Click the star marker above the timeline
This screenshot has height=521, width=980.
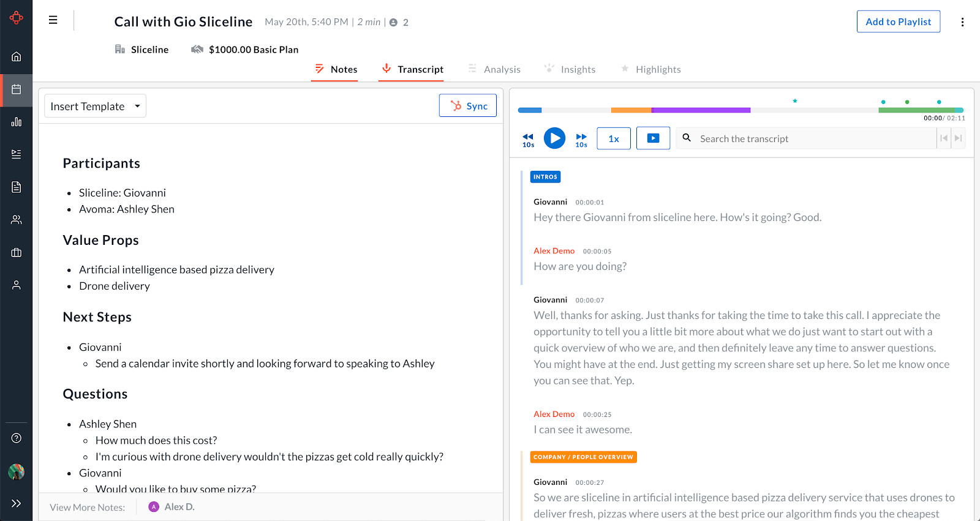(x=795, y=100)
